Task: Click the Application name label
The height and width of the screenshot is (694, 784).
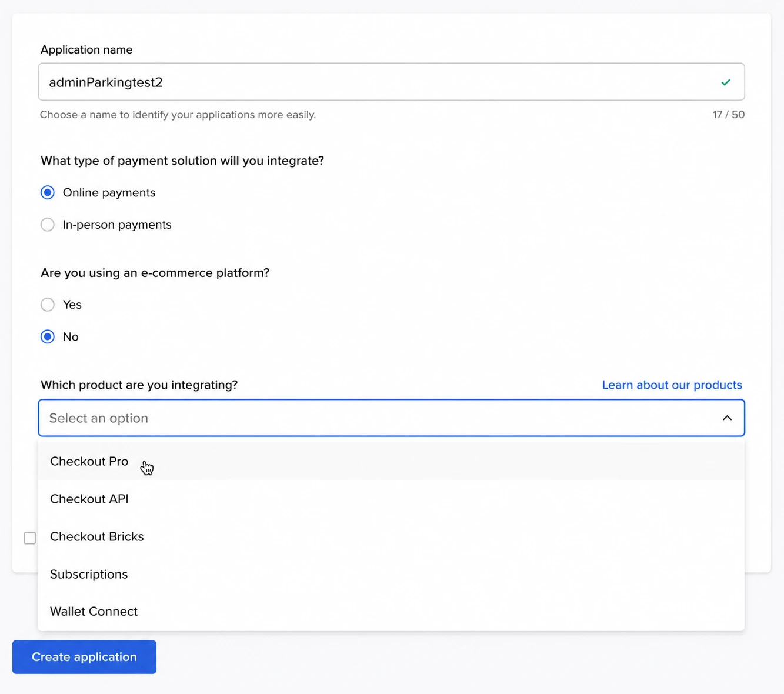Action: click(x=86, y=49)
